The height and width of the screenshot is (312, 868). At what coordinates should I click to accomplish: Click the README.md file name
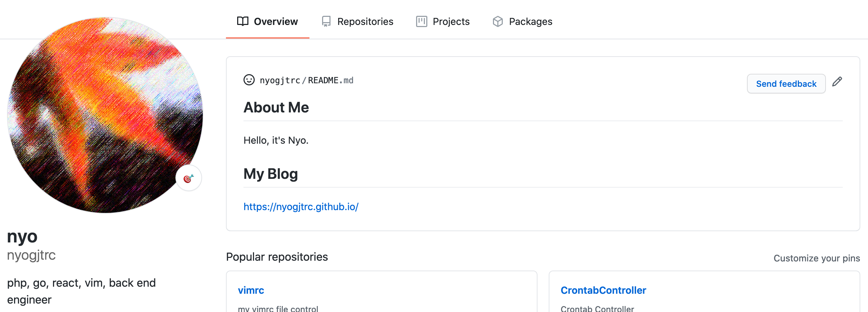click(x=330, y=80)
